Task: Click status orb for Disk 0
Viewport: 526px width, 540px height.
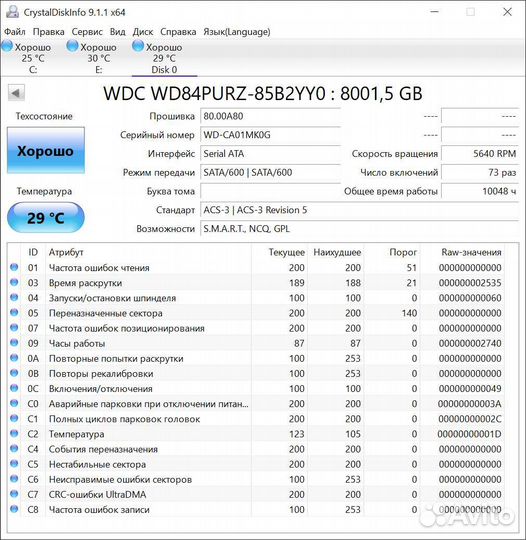Action: tap(138, 46)
